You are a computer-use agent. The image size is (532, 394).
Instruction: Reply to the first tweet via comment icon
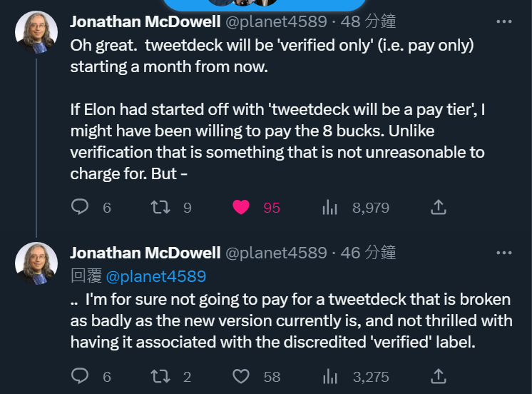[x=80, y=207]
